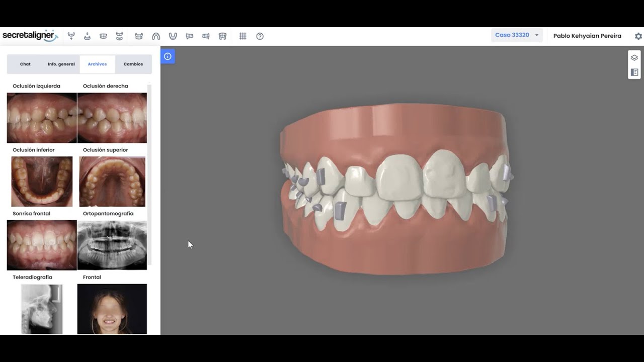Open the Oclusión izquierda photo

click(42, 118)
